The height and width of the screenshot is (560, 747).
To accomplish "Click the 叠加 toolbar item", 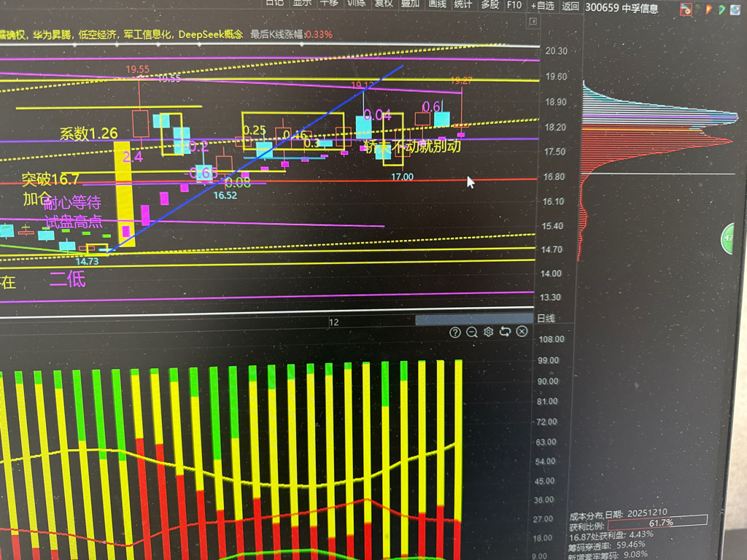I will (x=410, y=4).
